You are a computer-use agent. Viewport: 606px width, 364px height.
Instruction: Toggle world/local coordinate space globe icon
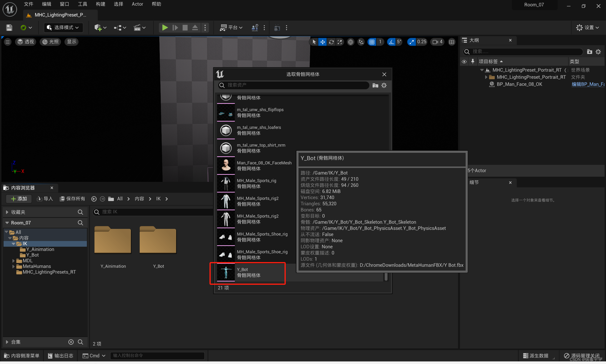(351, 42)
